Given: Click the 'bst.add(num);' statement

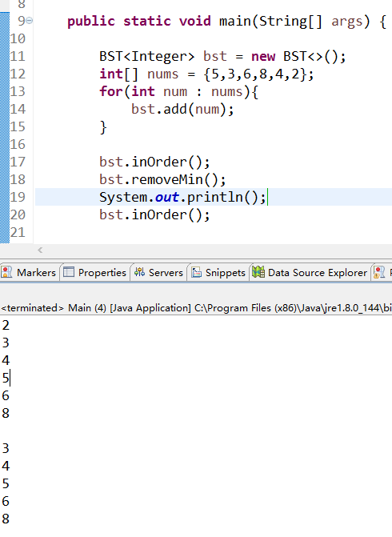Looking at the screenshot, I should point(182,110).
